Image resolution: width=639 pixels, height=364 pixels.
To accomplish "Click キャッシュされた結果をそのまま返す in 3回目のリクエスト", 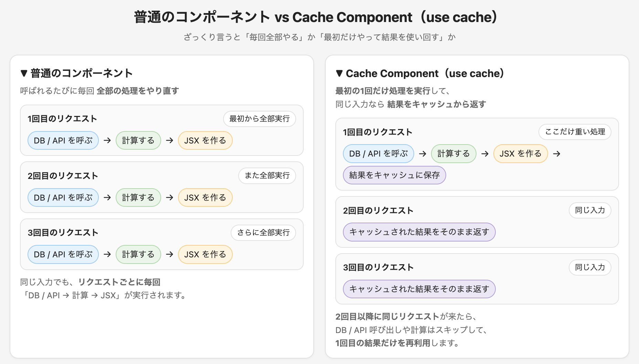I will [419, 289].
